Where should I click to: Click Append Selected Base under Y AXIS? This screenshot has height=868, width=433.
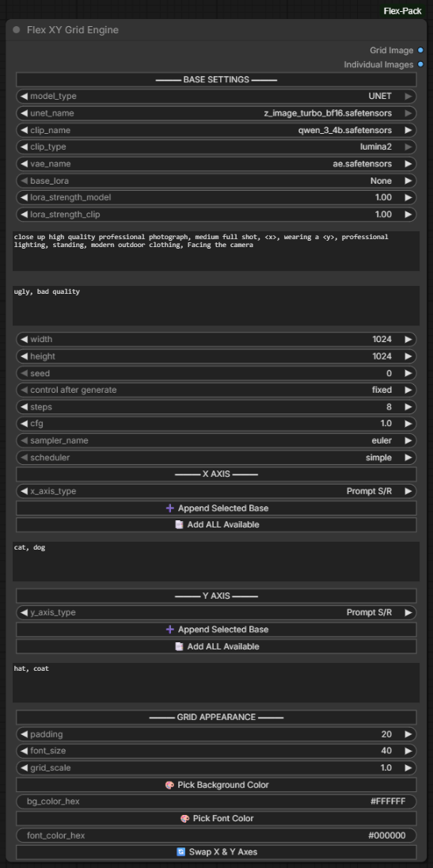pos(216,630)
